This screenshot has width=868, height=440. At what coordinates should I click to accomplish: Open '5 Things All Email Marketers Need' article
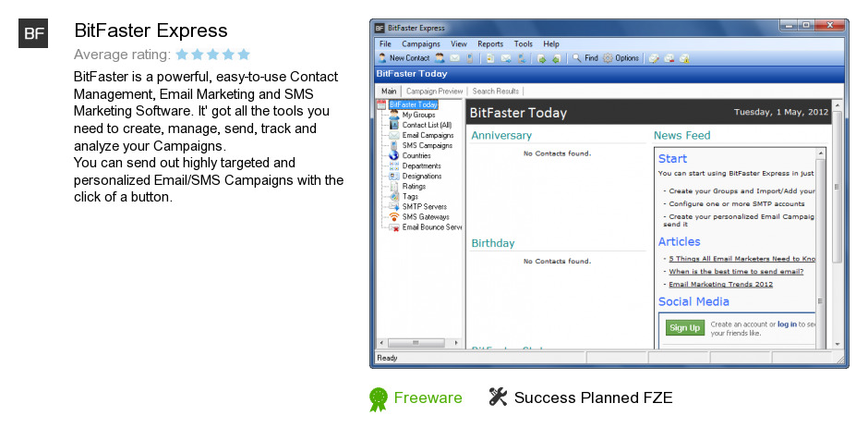pyautogui.click(x=741, y=259)
